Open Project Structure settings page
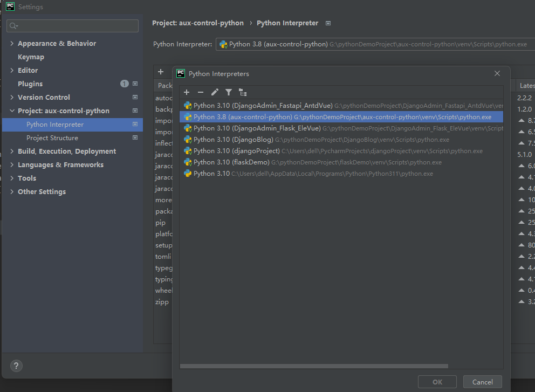The width and height of the screenshot is (535, 392). tap(52, 138)
